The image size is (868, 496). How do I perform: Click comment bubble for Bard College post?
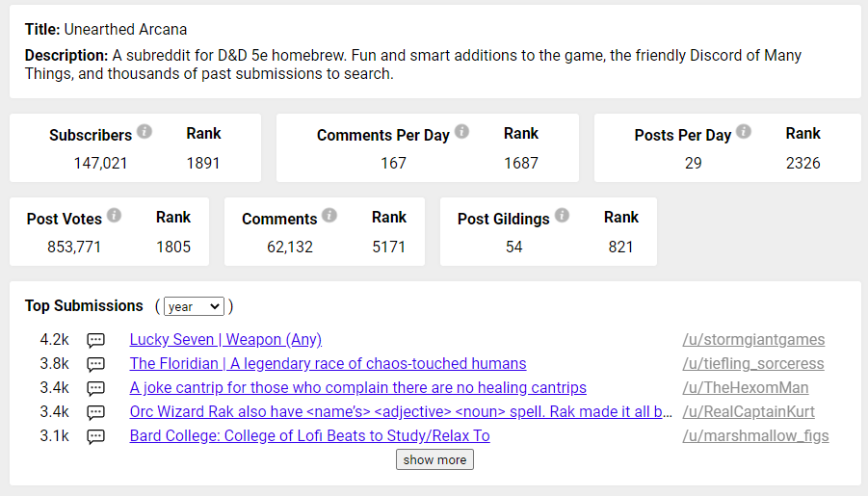(x=95, y=436)
